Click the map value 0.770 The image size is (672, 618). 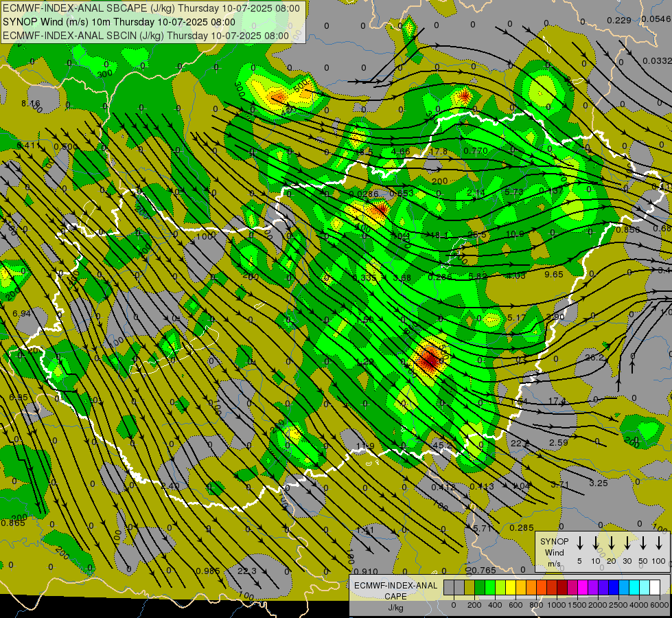click(476, 150)
